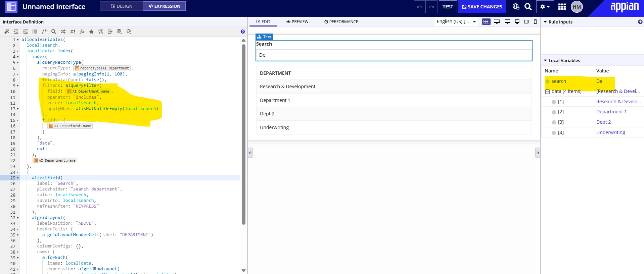Select the second monitor preview size
The width and height of the screenshot is (644, 274).
507,22
